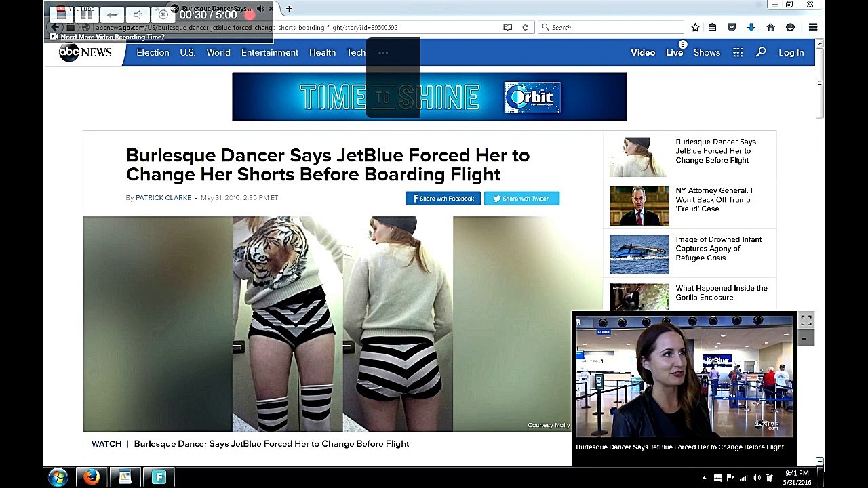Click the recorder overlay undo arrow button
This screenshot has width=868, height=488.
click(113, 14)
